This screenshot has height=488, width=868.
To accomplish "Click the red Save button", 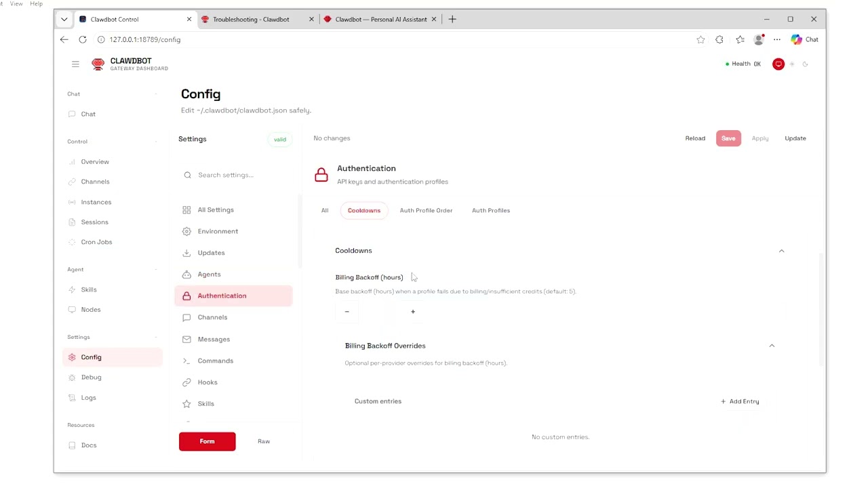I will pyautogui.click(x=728, y=138).
